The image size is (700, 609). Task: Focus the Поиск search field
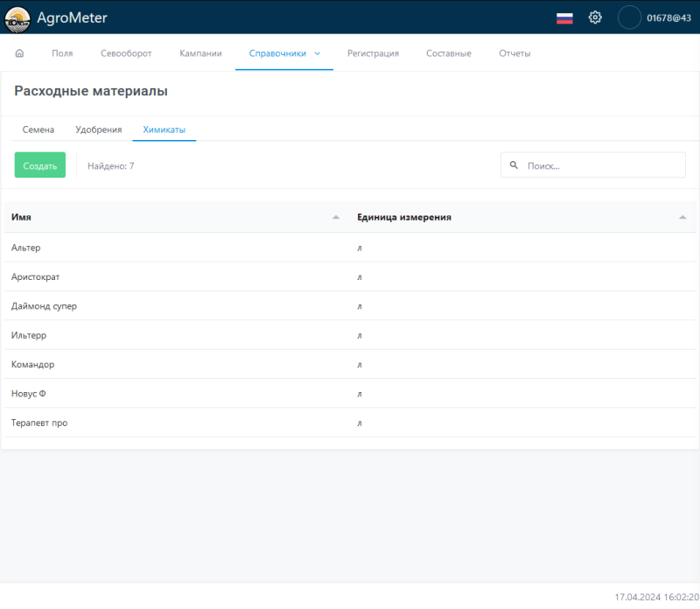pyautogui.click(x=602, y=164)
